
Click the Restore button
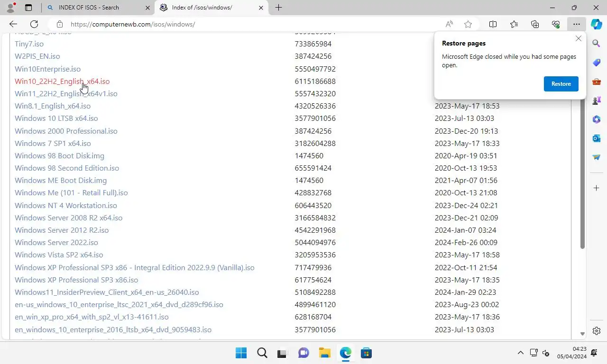(561, 84)
